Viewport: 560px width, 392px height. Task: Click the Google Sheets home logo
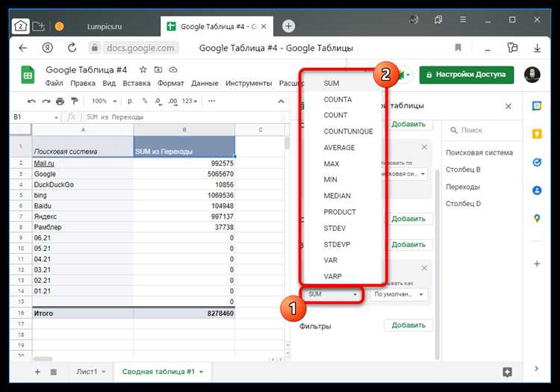click(28, 75)
